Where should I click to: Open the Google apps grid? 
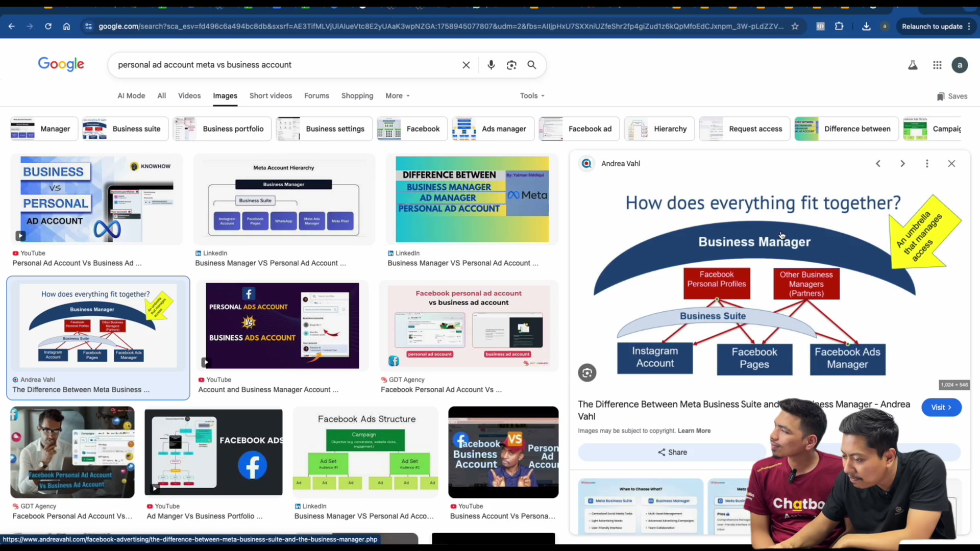[x=937, y=65]
